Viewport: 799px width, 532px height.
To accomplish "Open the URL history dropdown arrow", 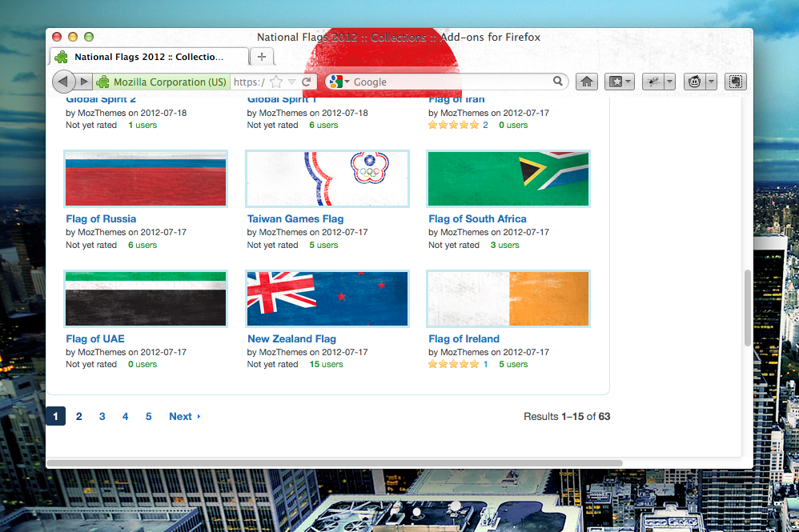I will (x=291, y=82).
